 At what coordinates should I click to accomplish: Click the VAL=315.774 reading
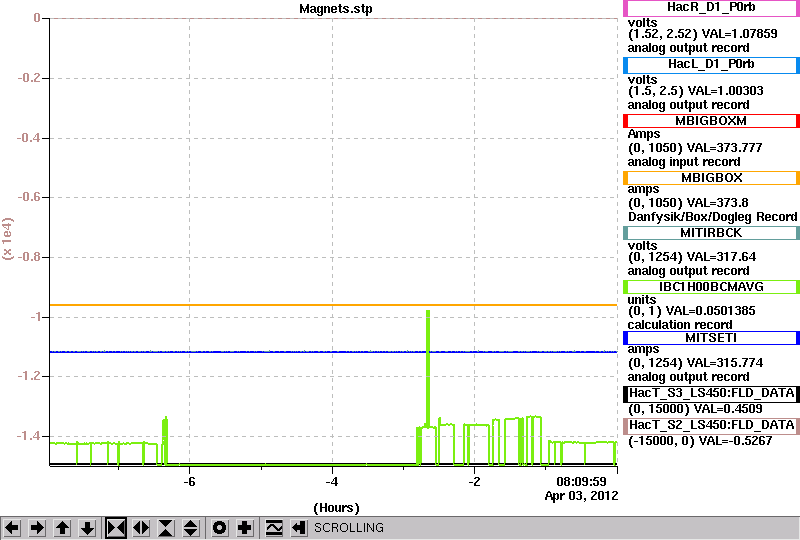click(726, 363)
